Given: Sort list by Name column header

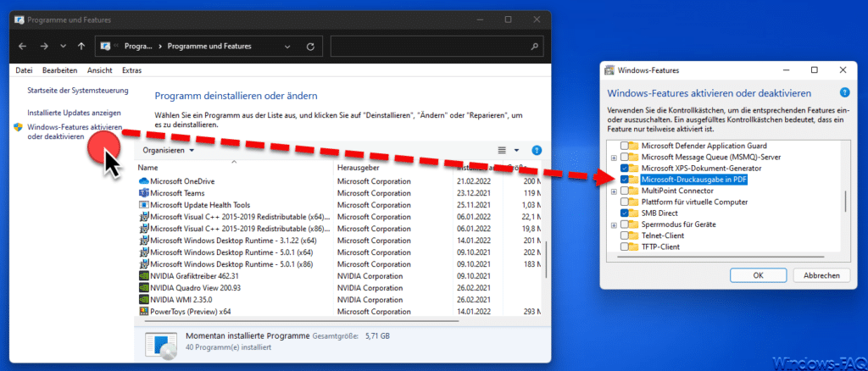Looking at the screenshot, I should [x=147, y=168].
